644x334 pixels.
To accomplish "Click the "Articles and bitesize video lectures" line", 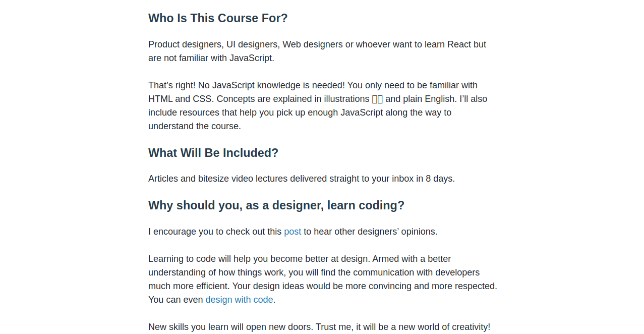I will [x=301, y=179].
